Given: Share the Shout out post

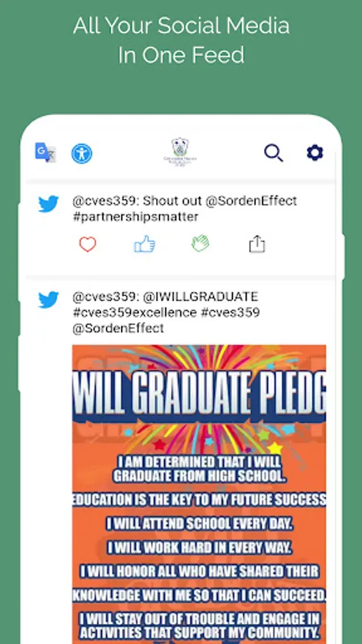Looking at the screenshot, I should pyautogui.click(x=257, y=243).
